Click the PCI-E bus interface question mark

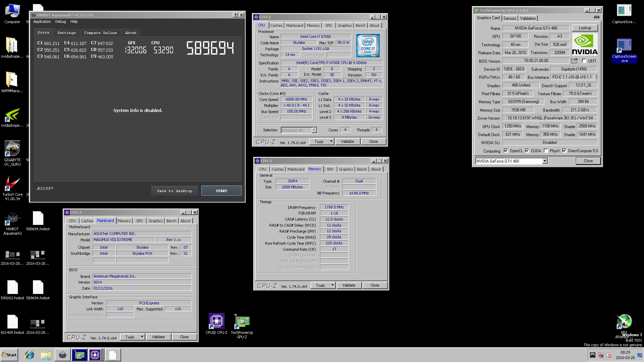tap(596, 77)
